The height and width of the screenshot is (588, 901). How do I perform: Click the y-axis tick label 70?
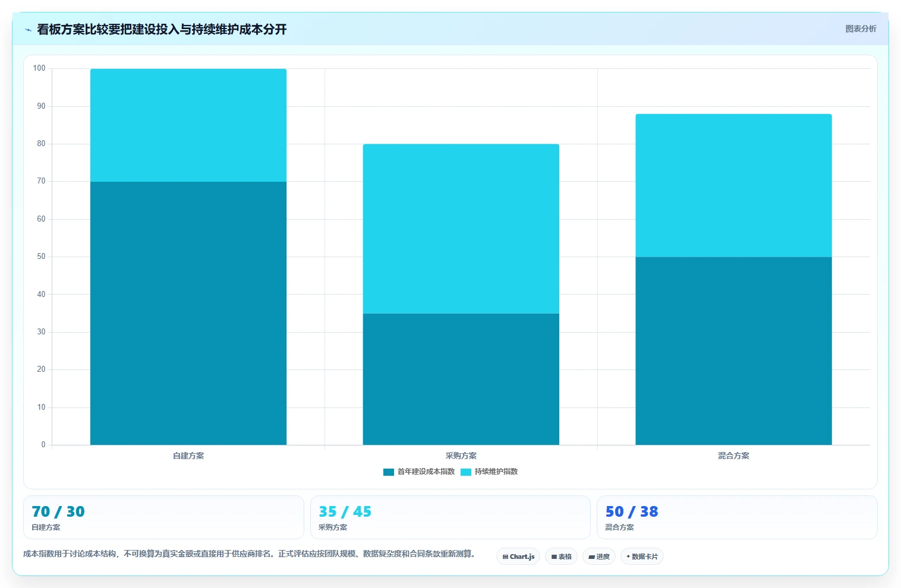point(41,181)
